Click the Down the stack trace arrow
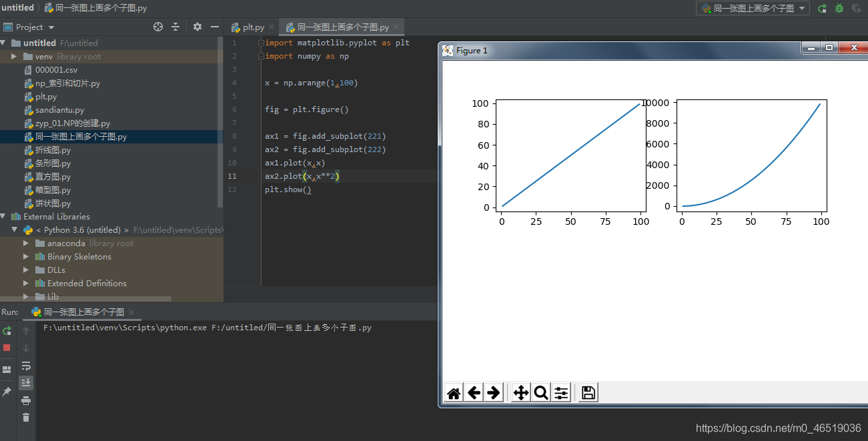868x441 pixels. point(26,348)
